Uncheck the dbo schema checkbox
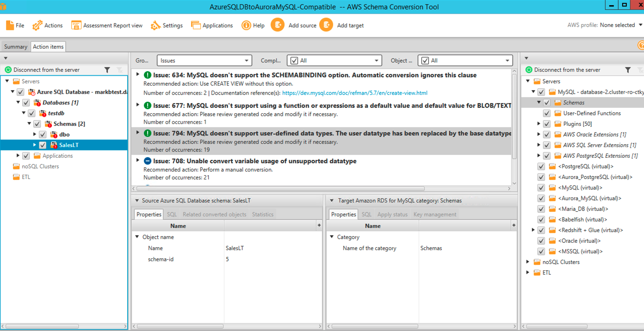Viewport: 644px width, 331px height. click(x=42, y=134)
